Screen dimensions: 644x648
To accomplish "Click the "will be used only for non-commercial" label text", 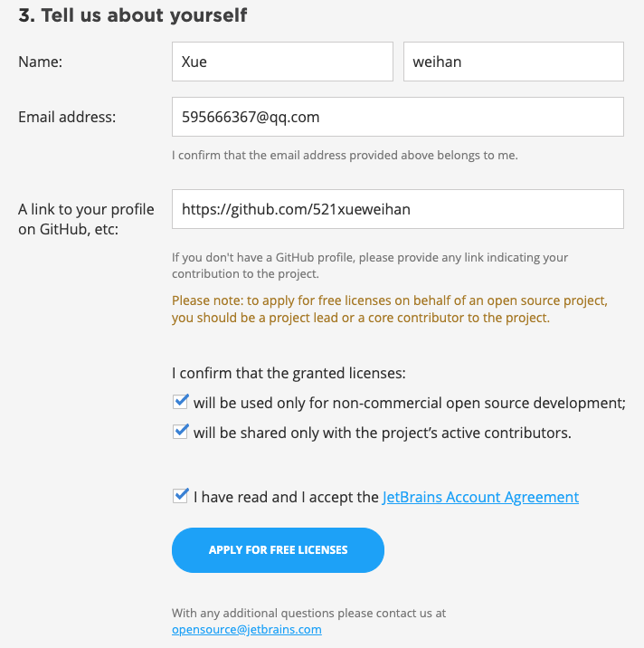I will click(x=409, y=403).
